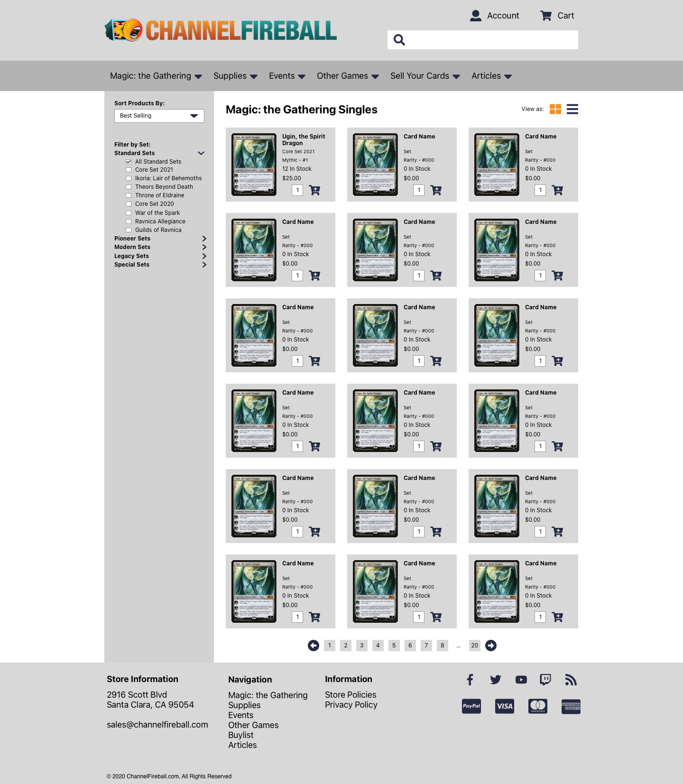Check the Core Set 2021 filter
This screenshot has height=784, width=683.
click(129, 170)
